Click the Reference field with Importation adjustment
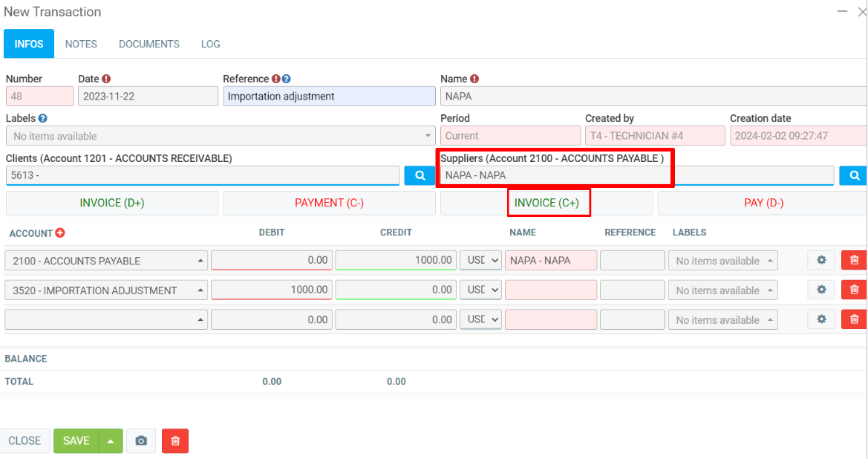Screen dimensions: 868x459 click(x=329, y=96)
